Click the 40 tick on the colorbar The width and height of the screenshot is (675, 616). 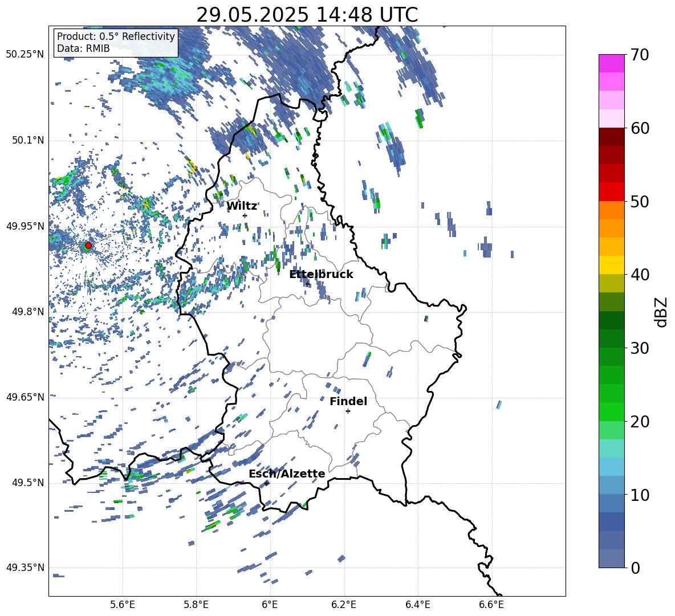pos(640,275)
